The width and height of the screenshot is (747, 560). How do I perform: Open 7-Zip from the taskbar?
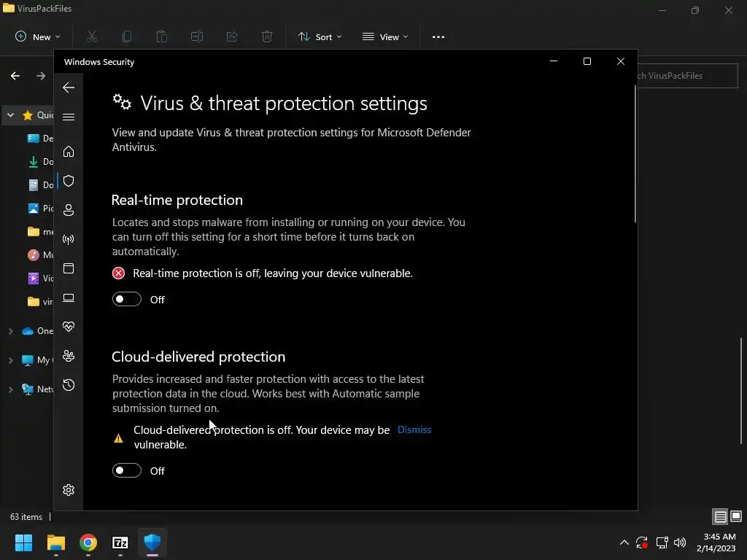coord(120,542)
